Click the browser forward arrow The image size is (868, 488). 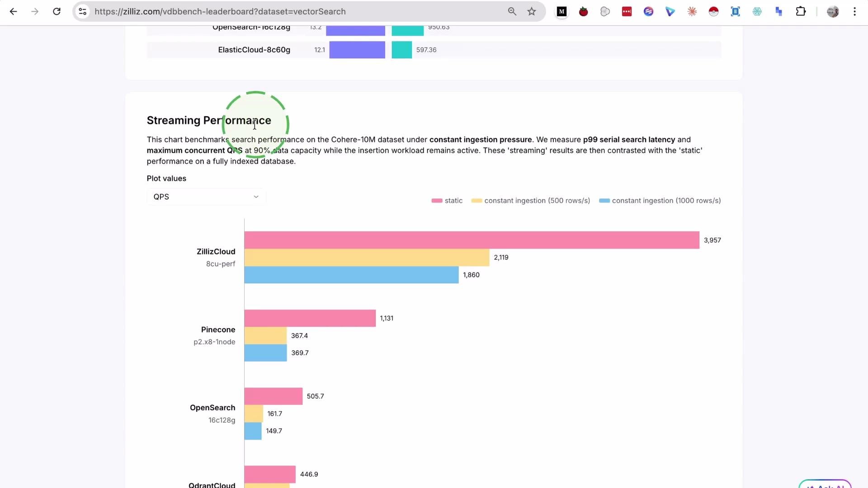[35, 12]
